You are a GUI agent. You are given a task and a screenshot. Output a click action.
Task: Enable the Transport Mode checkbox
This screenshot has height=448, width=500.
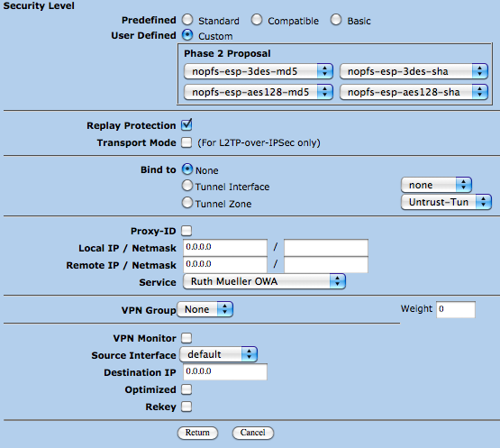pyautogui.click(x=186, y=142)
